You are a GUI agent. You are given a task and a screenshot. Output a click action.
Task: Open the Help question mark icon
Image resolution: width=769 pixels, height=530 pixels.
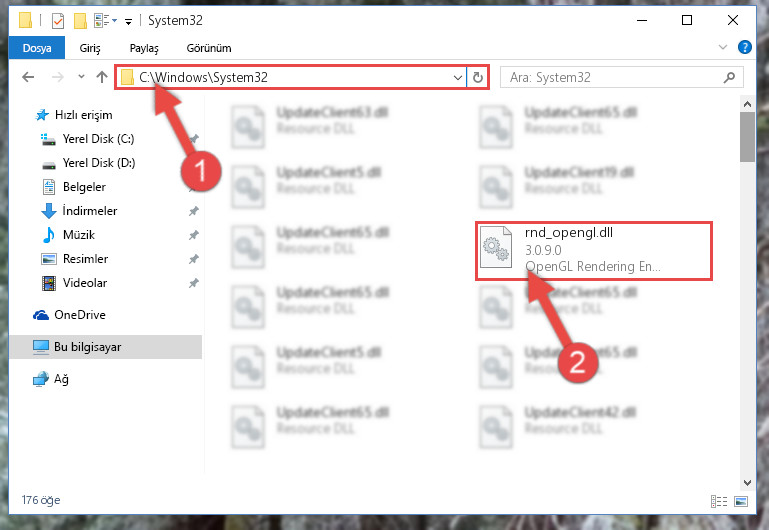pos(744,48)
